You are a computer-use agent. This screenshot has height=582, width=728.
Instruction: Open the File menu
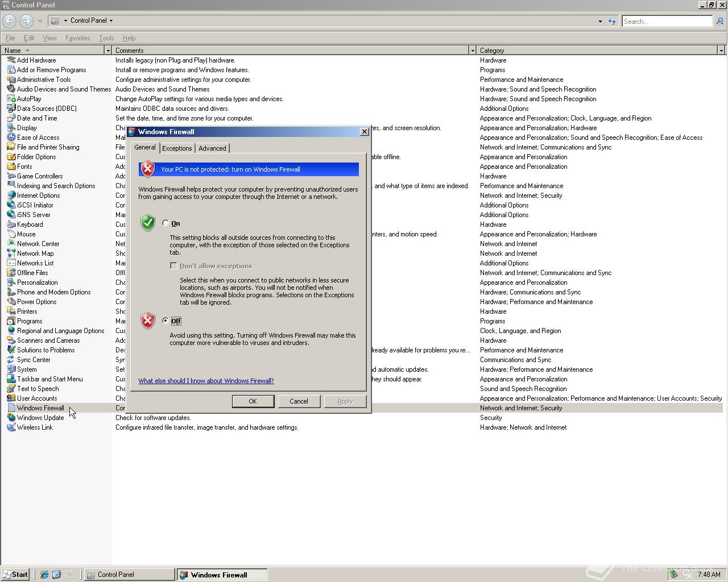10,38
